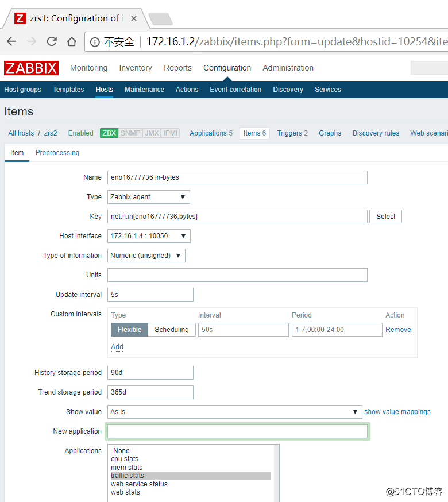
Task: Go to Discovery submenu
Action: (x=288, y=90)
